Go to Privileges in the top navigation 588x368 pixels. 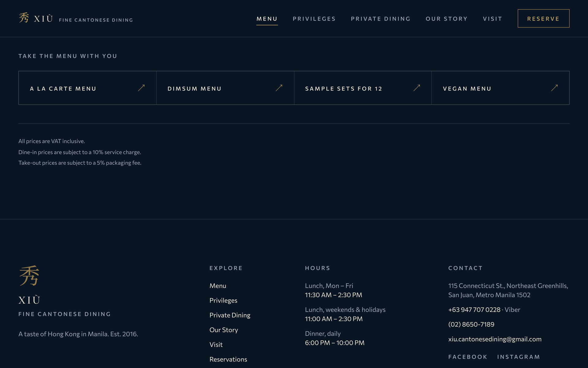[314, 19]
